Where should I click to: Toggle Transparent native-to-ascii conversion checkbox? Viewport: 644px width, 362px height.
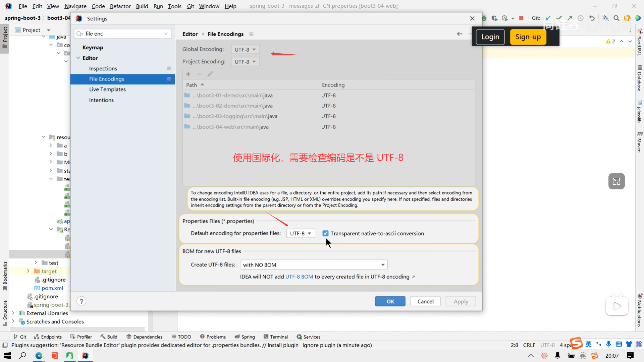(325, 233)
